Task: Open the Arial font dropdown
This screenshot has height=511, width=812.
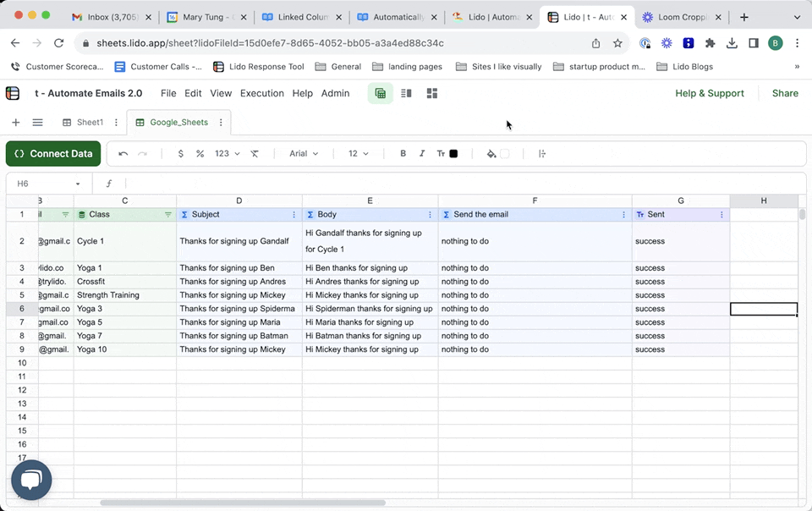Action: tap(304, 154)
